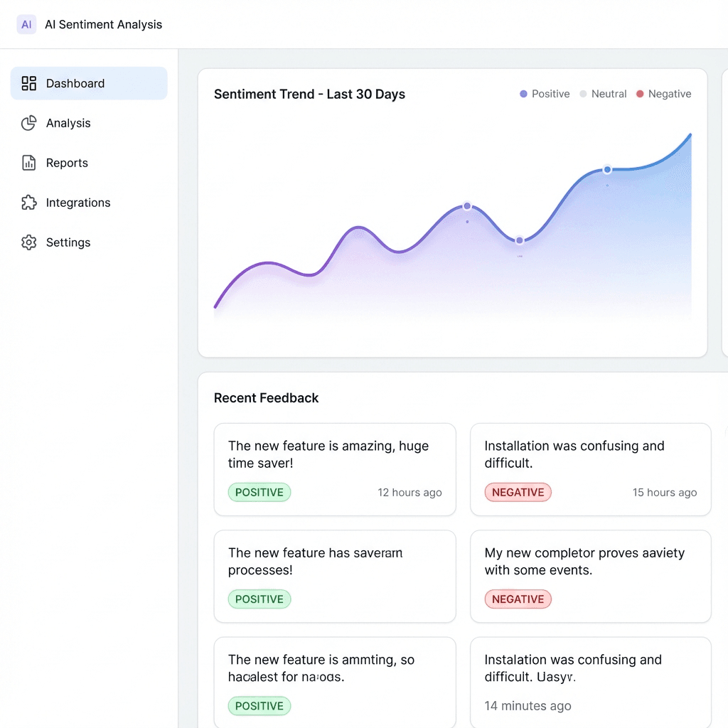Click the Integrations label in the sidebar
728x728 pixels.
(78, 203)
